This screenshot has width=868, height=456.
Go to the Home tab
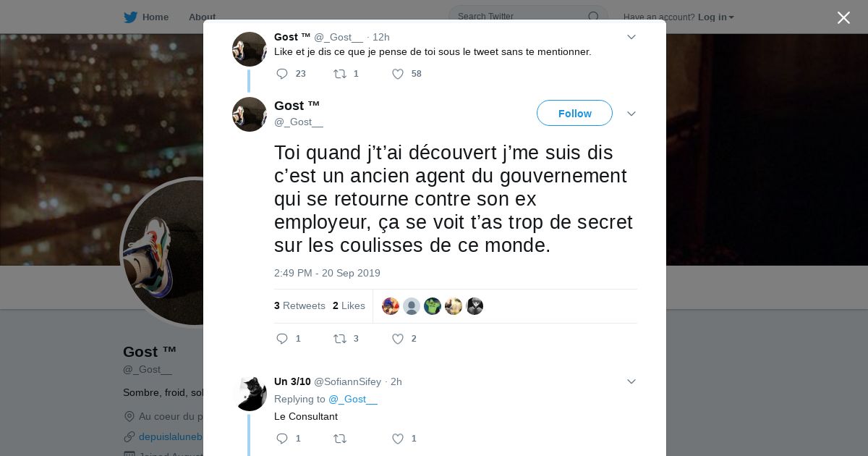pos(146,17)
